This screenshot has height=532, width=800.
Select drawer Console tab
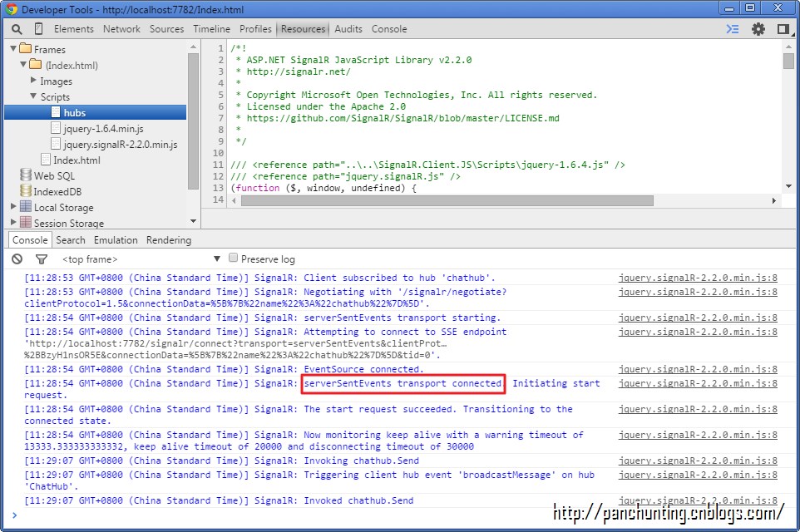(x=30, y=240)
